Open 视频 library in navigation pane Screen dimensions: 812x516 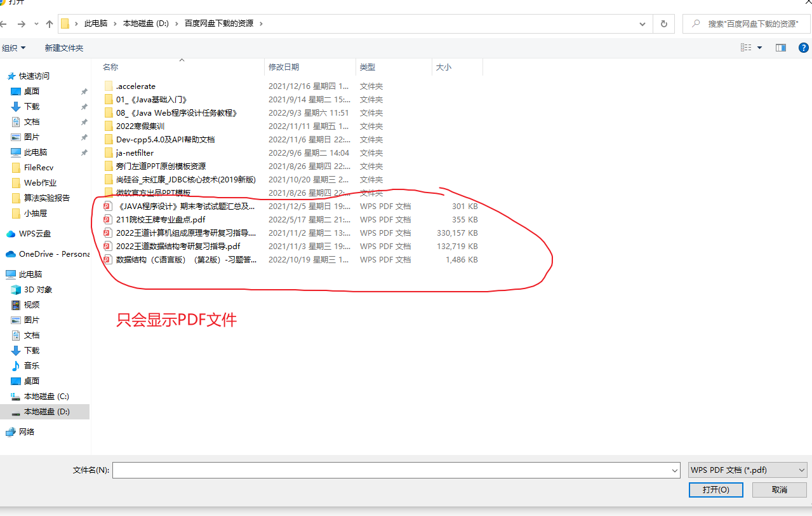point(32,304)
